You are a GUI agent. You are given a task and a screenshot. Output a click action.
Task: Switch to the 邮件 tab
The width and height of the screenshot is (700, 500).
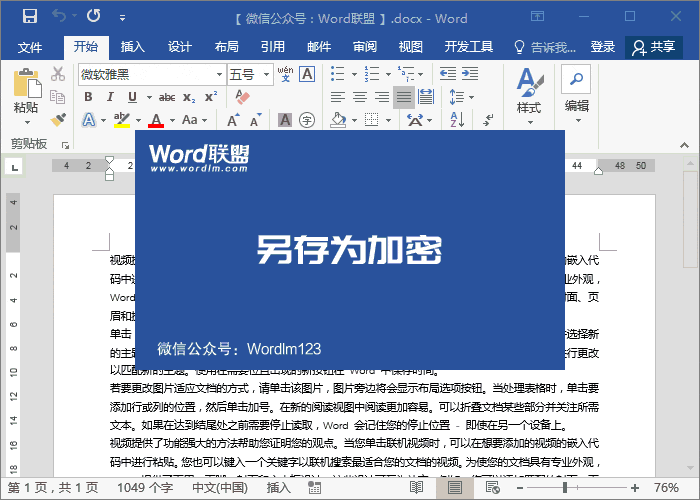pos(319,47)
